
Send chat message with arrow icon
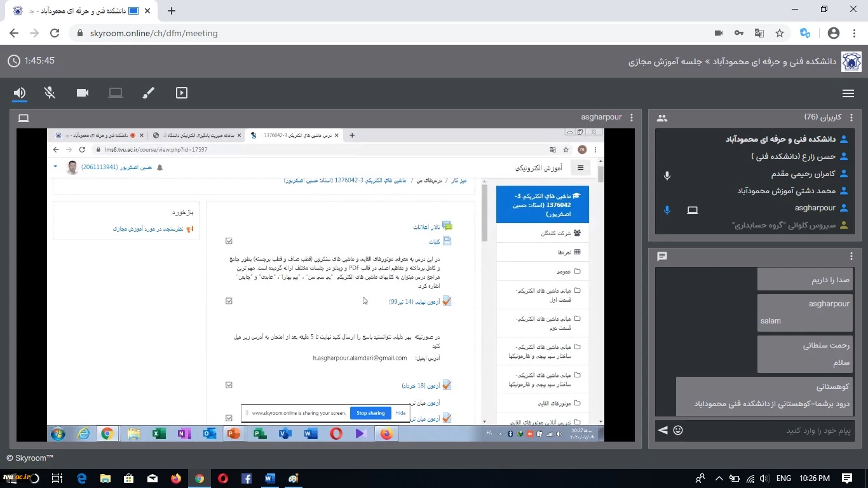pos(663,430)
